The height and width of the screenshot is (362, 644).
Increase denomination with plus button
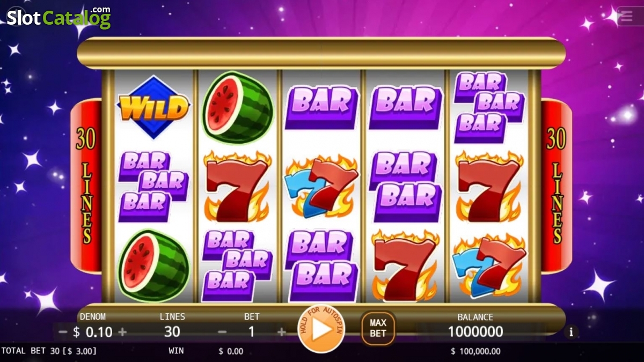tap(122, 332)
